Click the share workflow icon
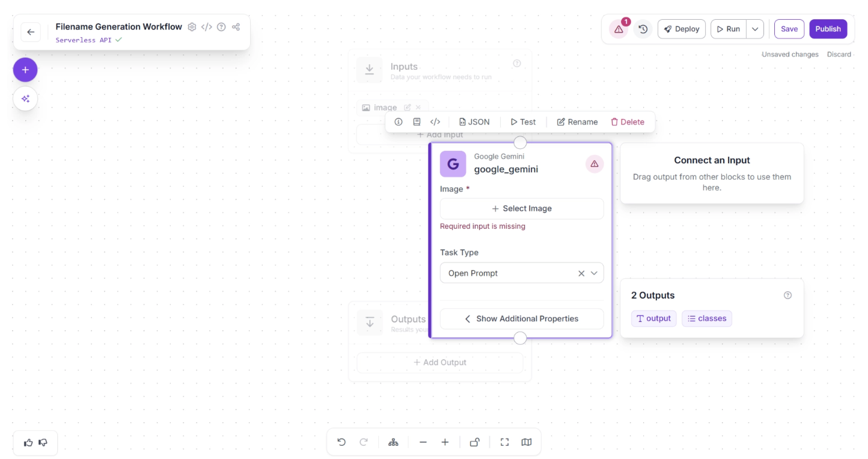 [236, 27]
